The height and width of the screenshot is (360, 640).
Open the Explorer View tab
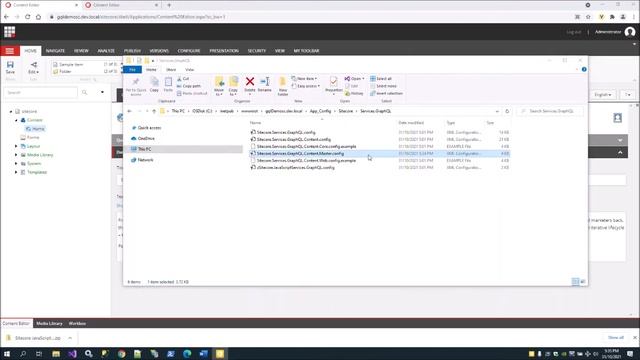click(x=190, y=69)
